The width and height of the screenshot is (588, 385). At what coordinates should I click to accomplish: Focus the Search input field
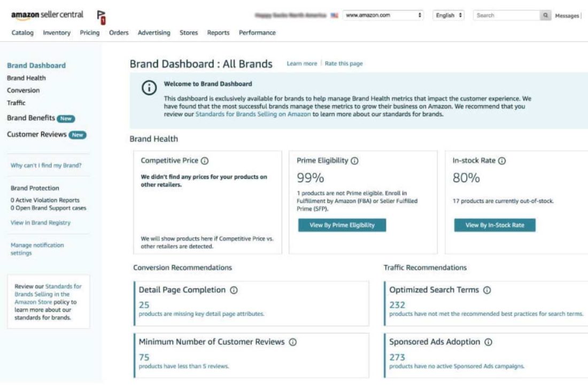click(506, 15)
